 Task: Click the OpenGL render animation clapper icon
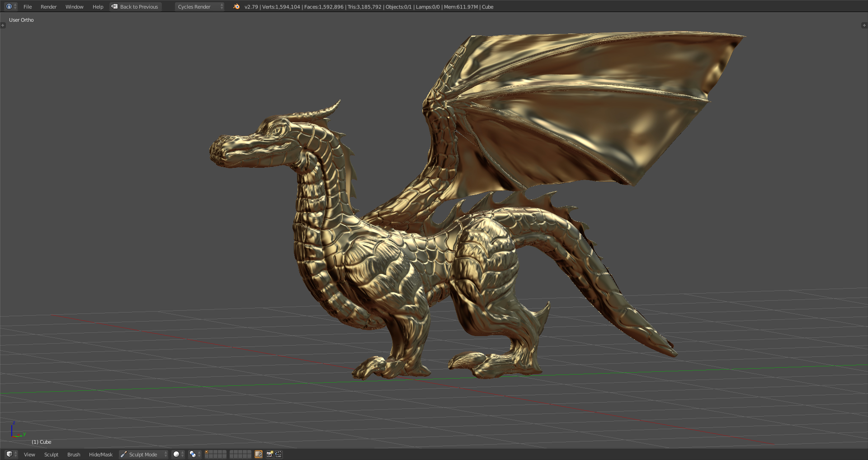[278, 454]
